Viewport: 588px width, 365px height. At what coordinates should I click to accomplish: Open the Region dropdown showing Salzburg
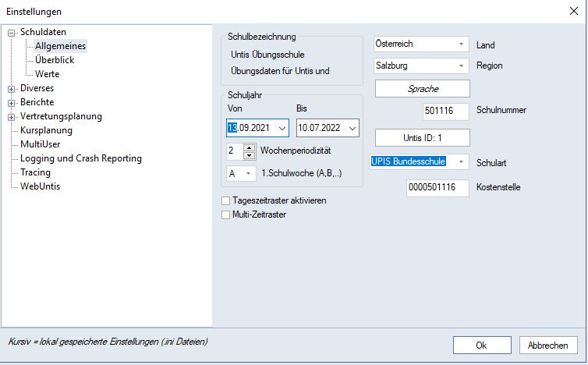coord(461,66)
